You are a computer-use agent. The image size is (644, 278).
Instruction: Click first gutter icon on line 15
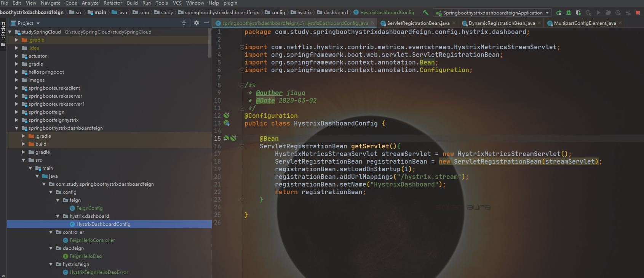tap(226, 138)
